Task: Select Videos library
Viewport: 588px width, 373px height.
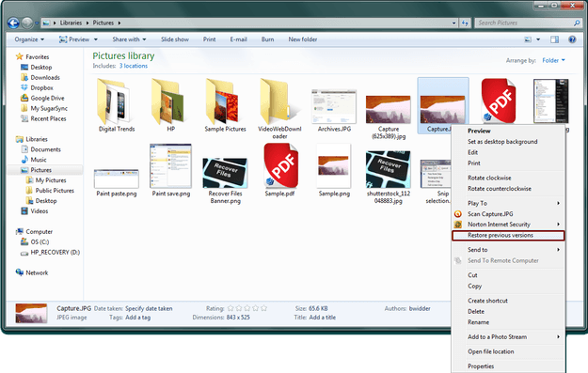Action: 35,211
